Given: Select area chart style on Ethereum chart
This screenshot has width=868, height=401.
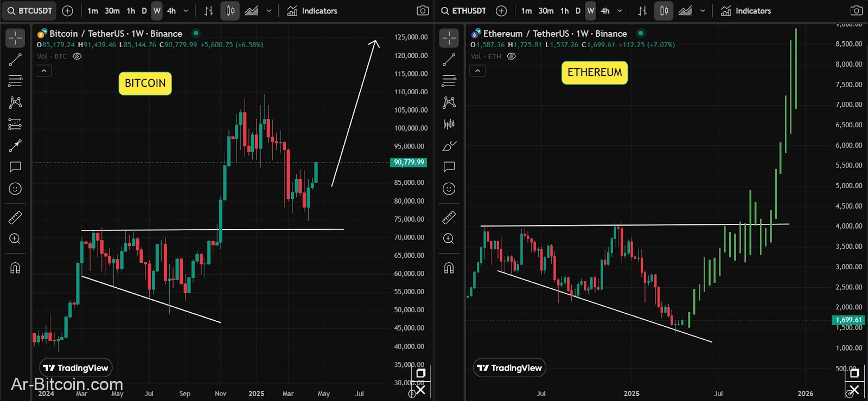Looking at the screenshot, I should (685, 11).
